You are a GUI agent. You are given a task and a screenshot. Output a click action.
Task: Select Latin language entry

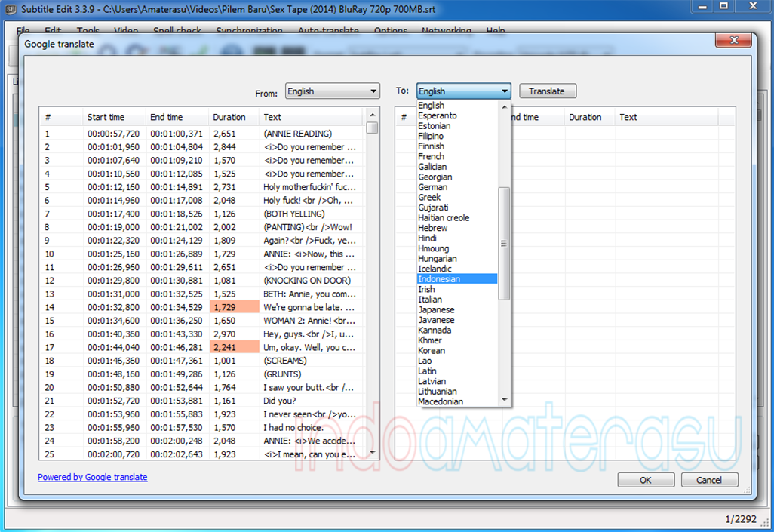pos(457,371)
